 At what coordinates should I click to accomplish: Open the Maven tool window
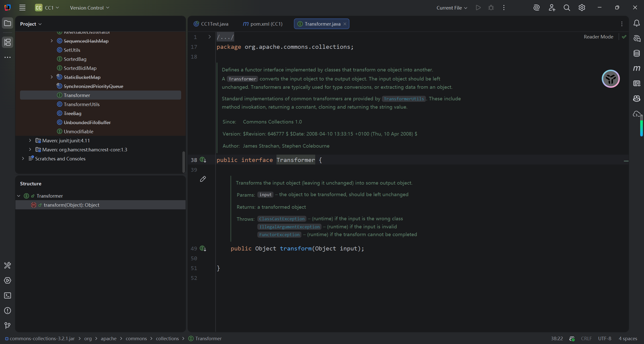coord(636,68)
